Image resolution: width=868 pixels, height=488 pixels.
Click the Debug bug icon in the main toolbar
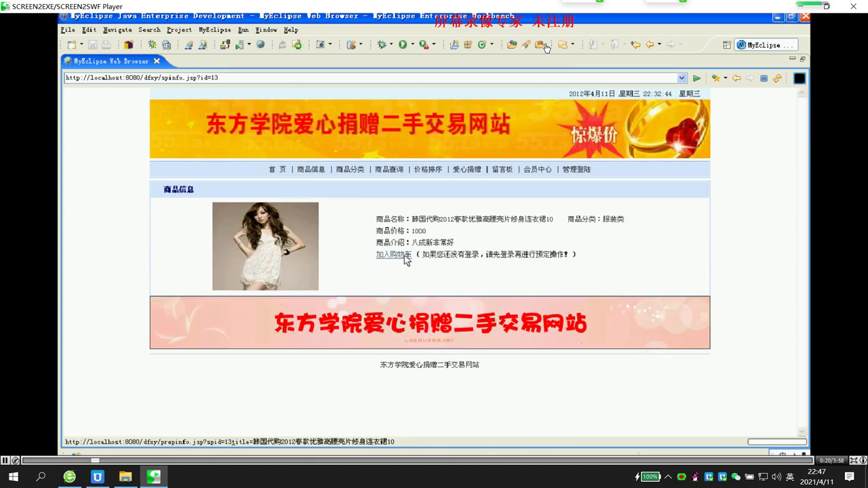coord(382,45)
